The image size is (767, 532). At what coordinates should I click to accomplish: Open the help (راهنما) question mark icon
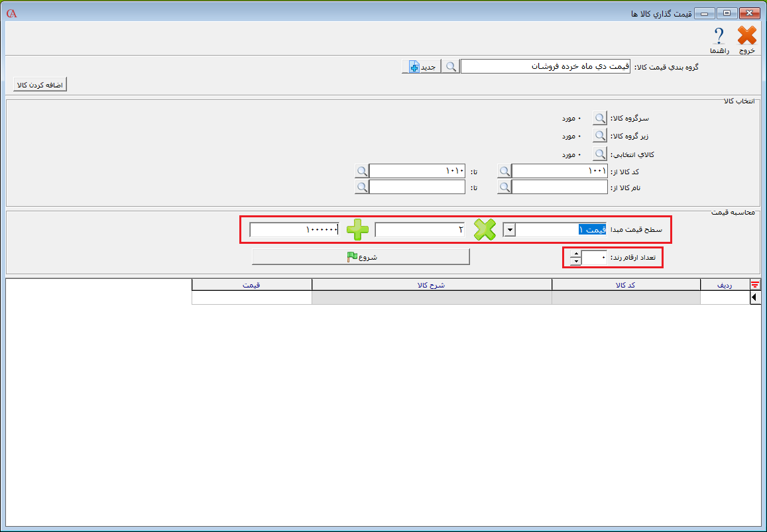[719, 36]
